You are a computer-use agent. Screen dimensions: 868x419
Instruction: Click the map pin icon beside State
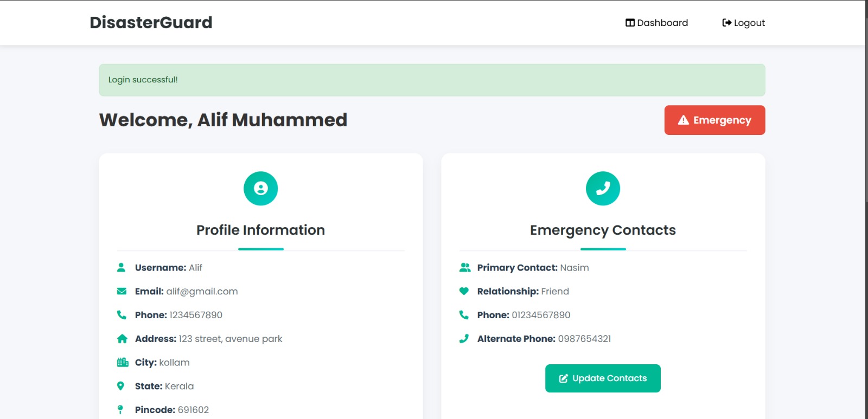coord(122,386)
